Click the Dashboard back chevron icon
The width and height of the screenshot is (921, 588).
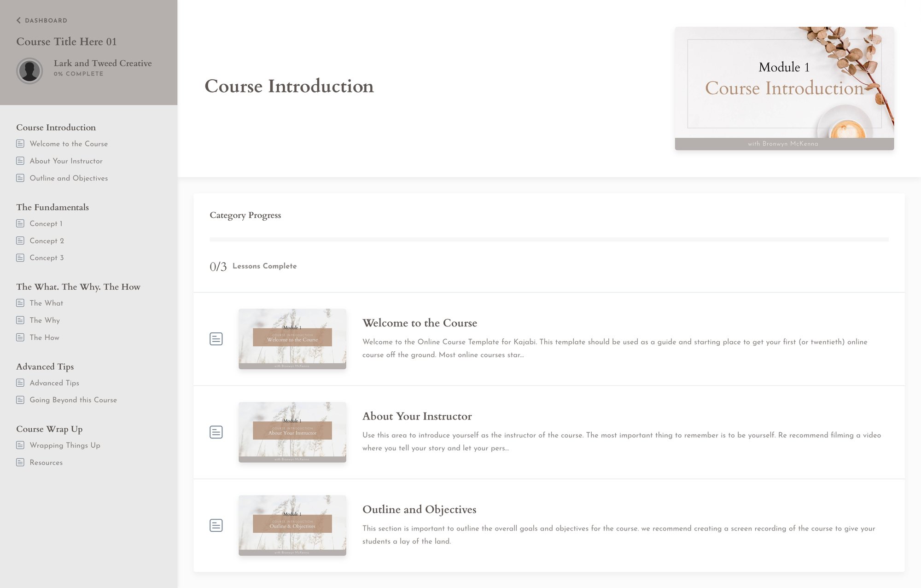pos(18,20)
